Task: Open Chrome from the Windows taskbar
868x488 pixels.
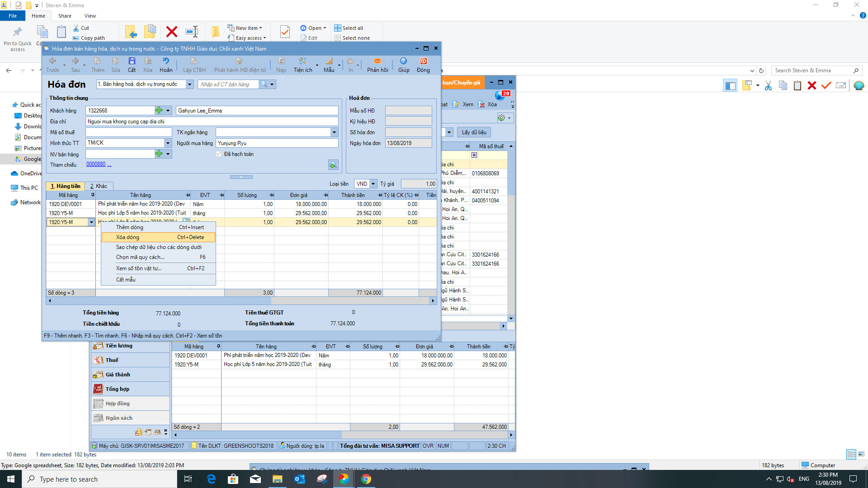Action: pos(366,479)
